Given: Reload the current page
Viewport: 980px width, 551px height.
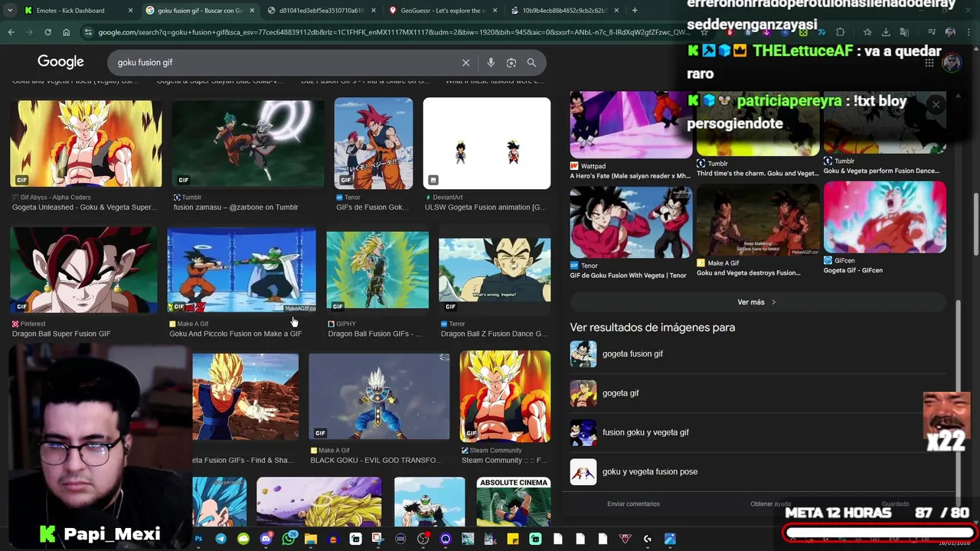Looking at the screenshot, I should pyautogui.click(x=47, y=32).
